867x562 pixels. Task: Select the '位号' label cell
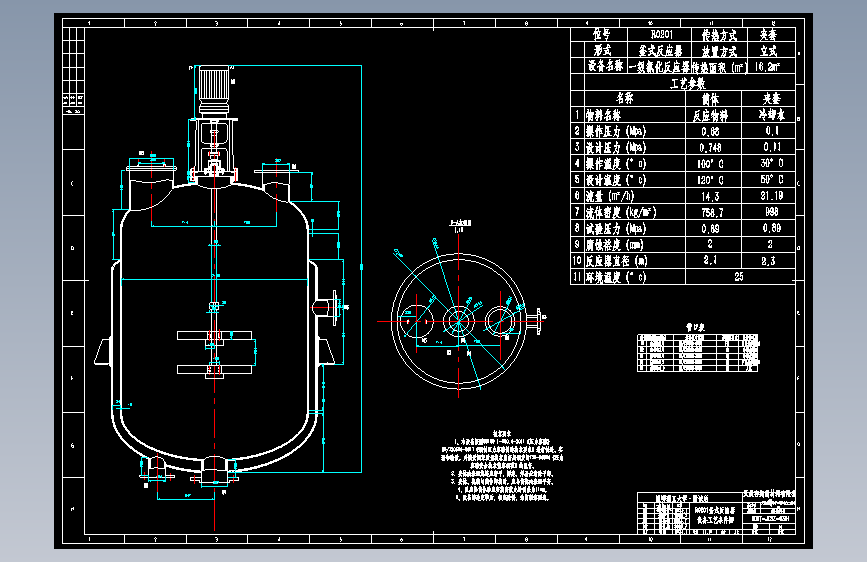(x=601, y=34)
